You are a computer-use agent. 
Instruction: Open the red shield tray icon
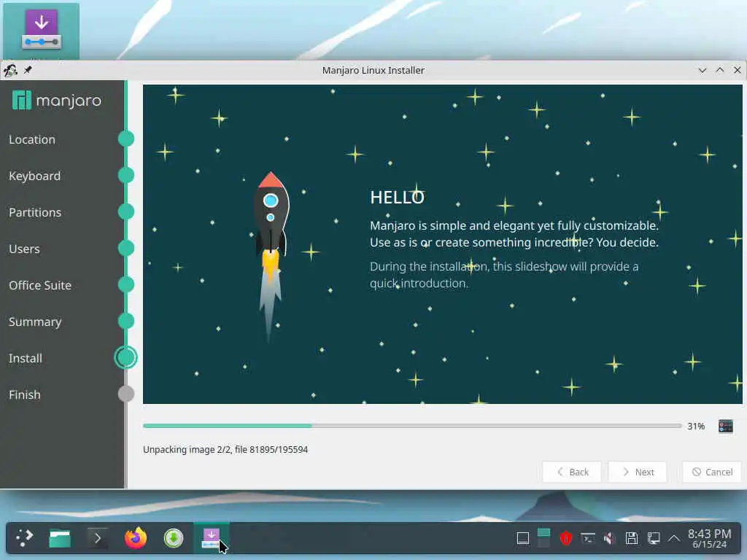(565, 539)
